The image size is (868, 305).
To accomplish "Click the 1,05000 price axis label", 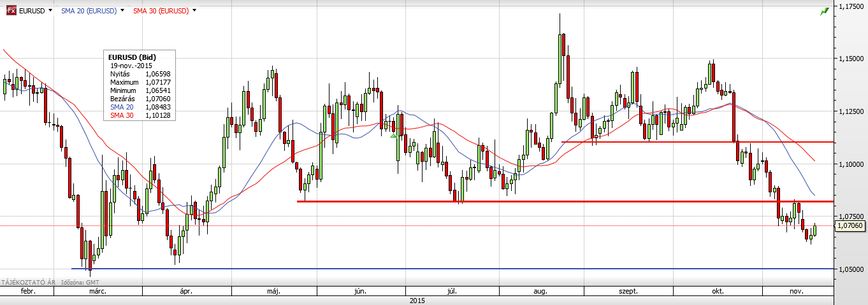I will tap(851, 269).
